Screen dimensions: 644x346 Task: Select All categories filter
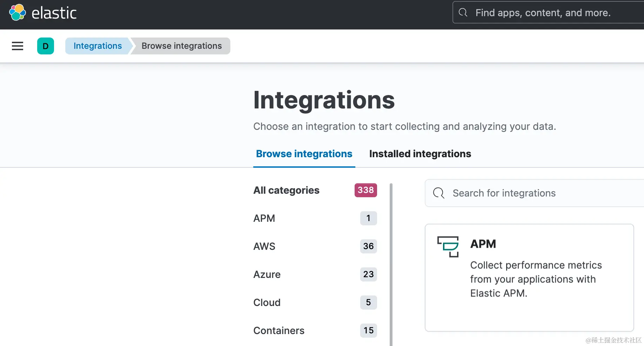click(x=286, y=190)
